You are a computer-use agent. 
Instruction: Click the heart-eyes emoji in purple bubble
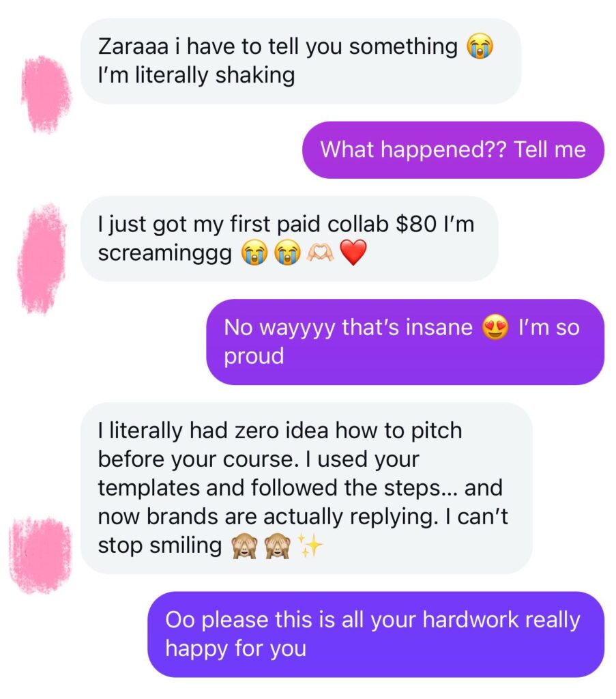pyautogui.click(x=495, y=327)
